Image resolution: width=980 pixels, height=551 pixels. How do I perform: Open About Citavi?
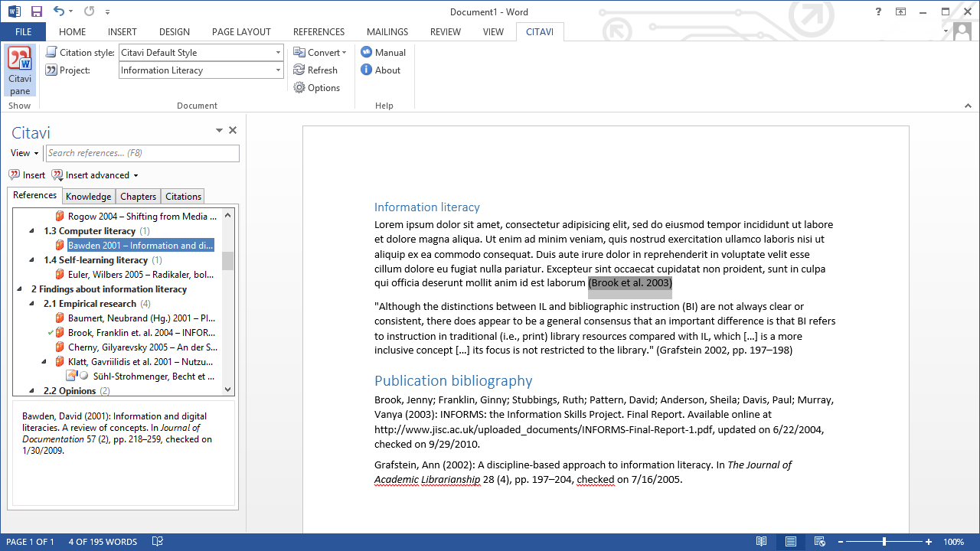[x=381, y=70]
